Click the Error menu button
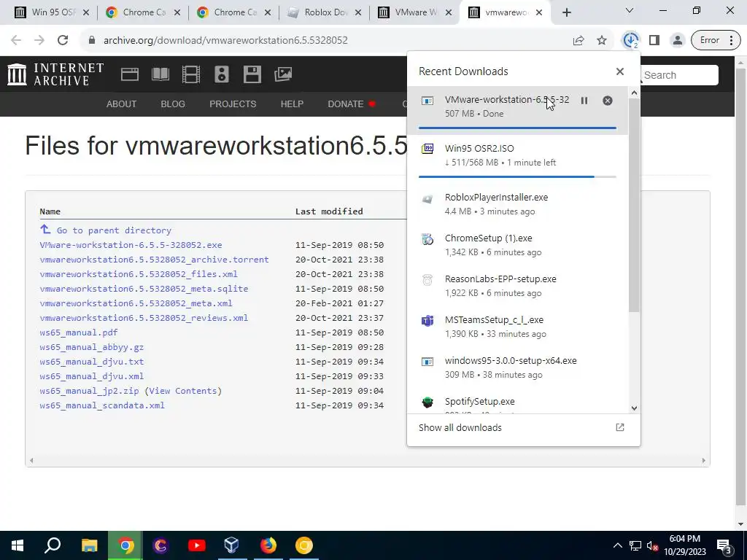This screenshot has width=747, height=560. point(716,41)
